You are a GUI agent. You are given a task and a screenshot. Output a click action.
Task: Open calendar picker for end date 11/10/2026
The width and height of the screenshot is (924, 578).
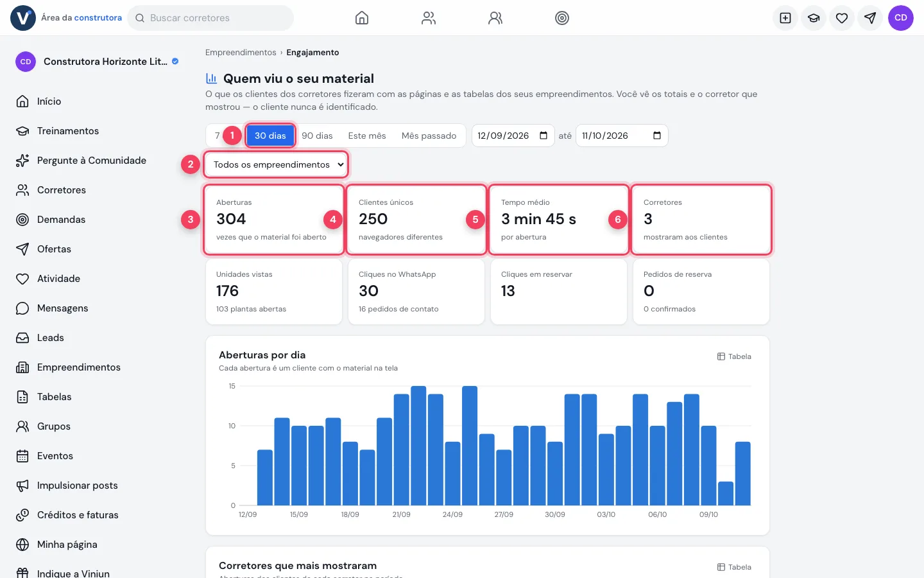point(657,136)
